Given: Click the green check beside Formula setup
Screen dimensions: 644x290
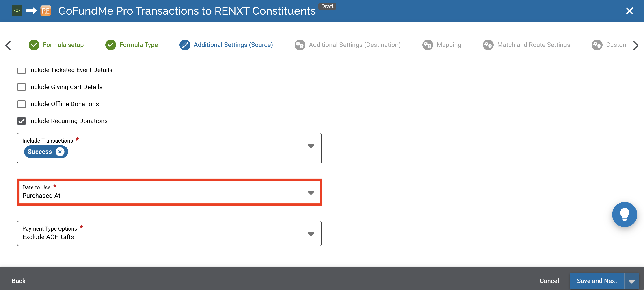Looking at the screenshot, I should point(34,45).
